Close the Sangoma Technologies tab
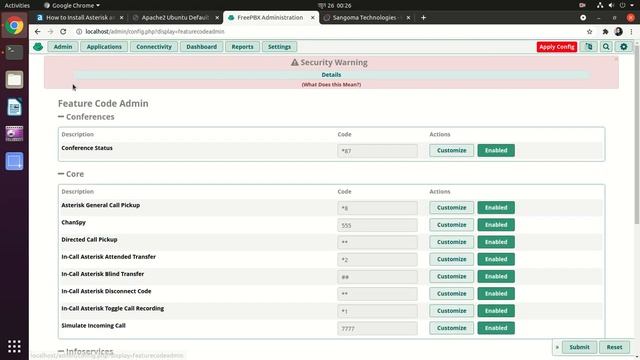The height and width of the screenshot is (360, 640). pyautogui.click(x=408, y=18)
